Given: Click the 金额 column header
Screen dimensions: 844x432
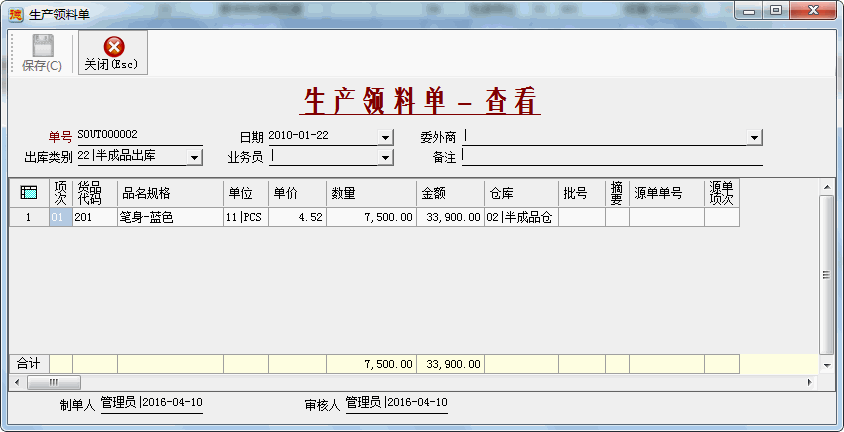Looking at the screenshot, I should point(451,193).
